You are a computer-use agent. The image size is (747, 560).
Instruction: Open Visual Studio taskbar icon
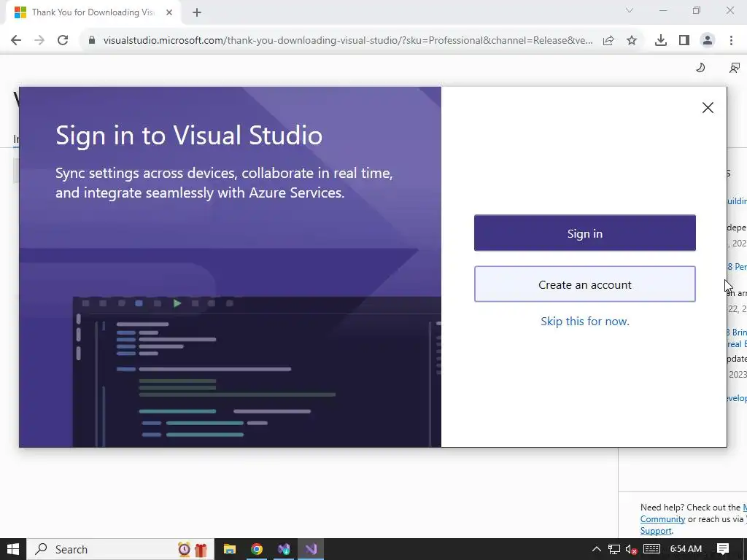pyautogui.click(x=311, y=549)
